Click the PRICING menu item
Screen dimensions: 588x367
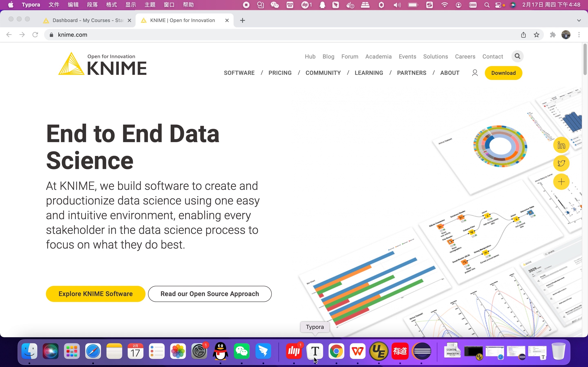click(x=280, y=73)
